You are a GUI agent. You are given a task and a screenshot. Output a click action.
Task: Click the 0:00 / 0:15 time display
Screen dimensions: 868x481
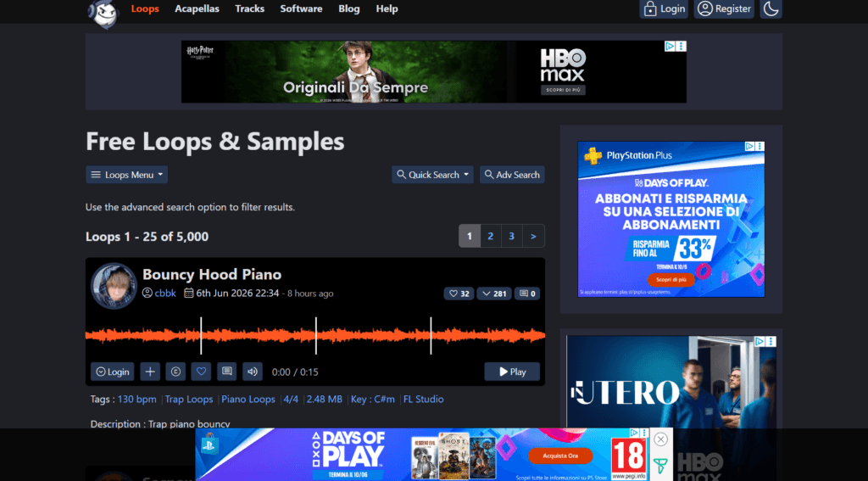click(295, 372)
